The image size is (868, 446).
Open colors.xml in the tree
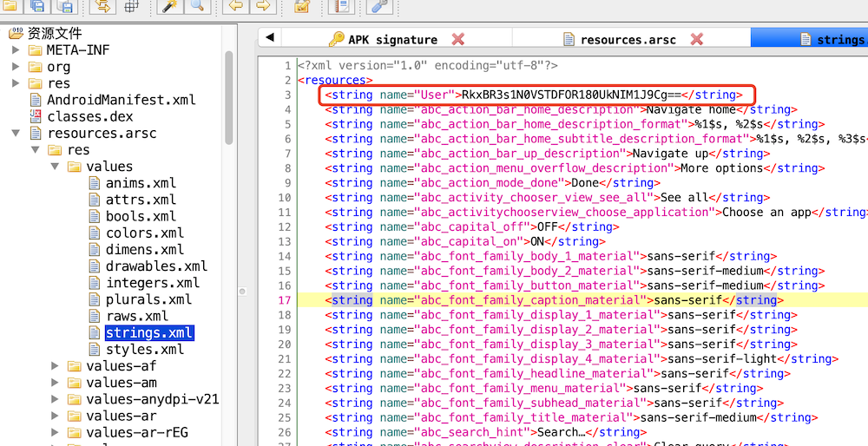click(x=145, y=233)
